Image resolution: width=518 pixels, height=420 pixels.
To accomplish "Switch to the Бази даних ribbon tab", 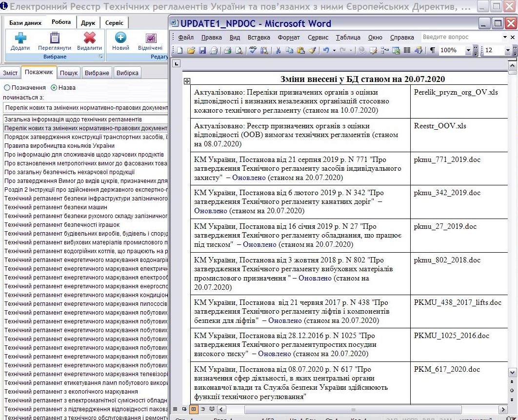I will pos(25,23).
